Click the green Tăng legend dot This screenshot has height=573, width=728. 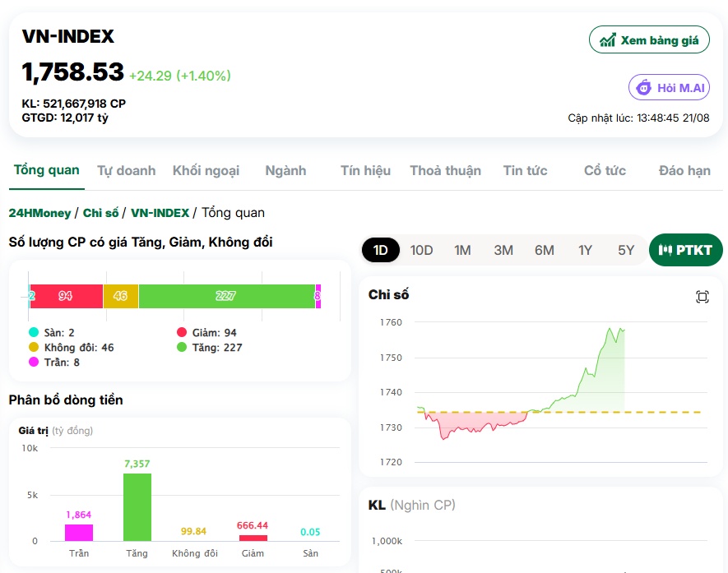pyautogui.click(x=182, y=347)
